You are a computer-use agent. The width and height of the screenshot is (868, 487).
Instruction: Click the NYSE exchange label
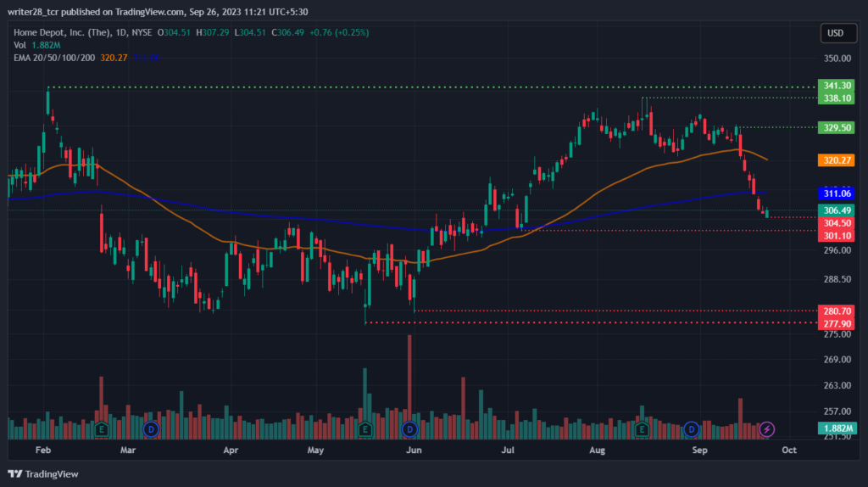pos(142,33)
